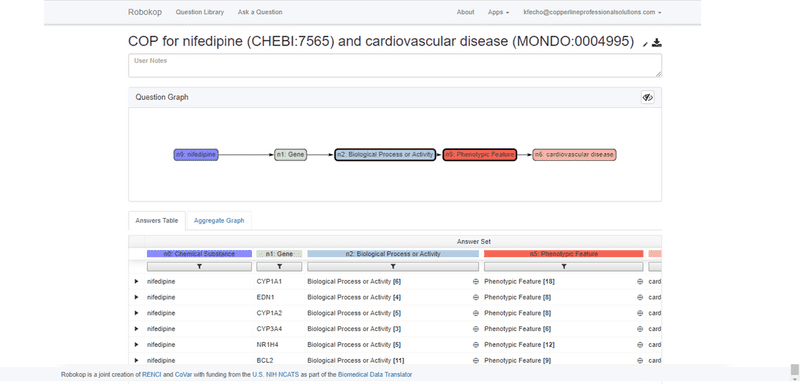Viewport: 800px width, 384px height.
Task: Click circle icon in CYP1A1 Biological Process cell
Action: click(476, 281)
